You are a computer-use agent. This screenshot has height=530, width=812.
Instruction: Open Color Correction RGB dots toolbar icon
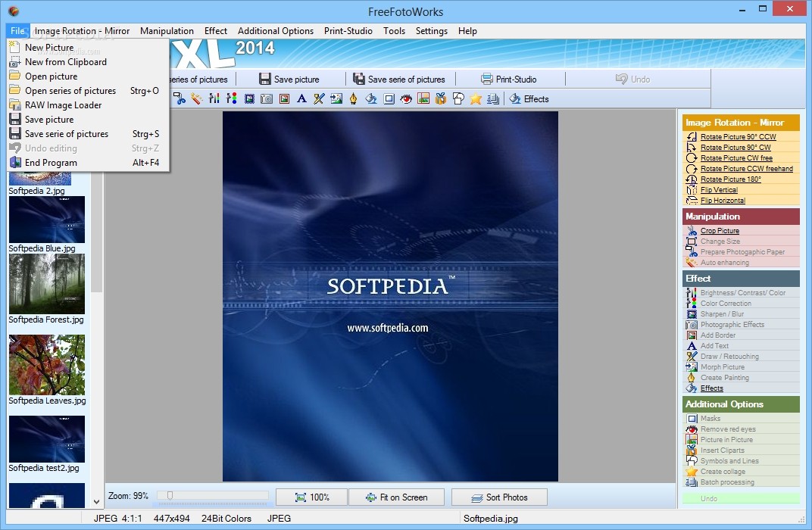(232, 98)
